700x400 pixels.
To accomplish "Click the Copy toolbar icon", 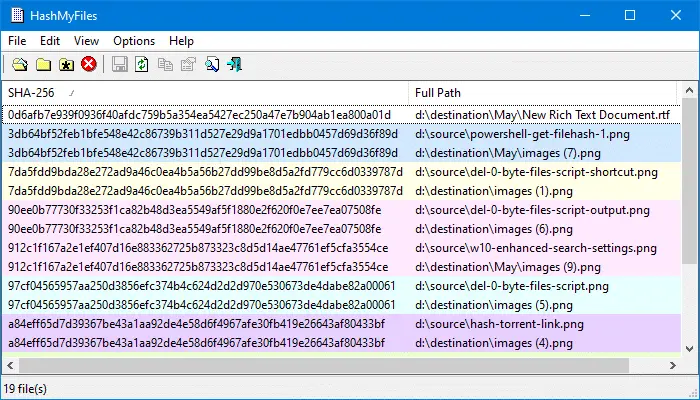I will pos(165,64).
